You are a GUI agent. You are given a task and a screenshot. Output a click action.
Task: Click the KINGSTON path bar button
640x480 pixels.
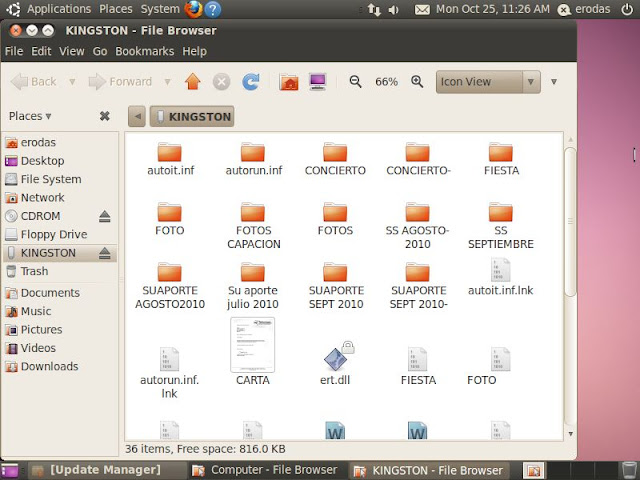(192, 116)
